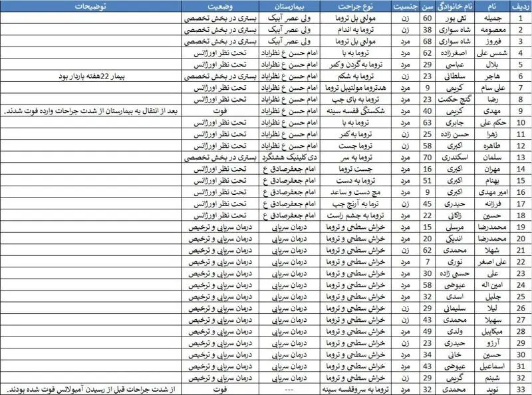Image resolution: width=532 pixels, height=395 pixels.
Task: Click row number 33 cell
Action: point(521,389)
